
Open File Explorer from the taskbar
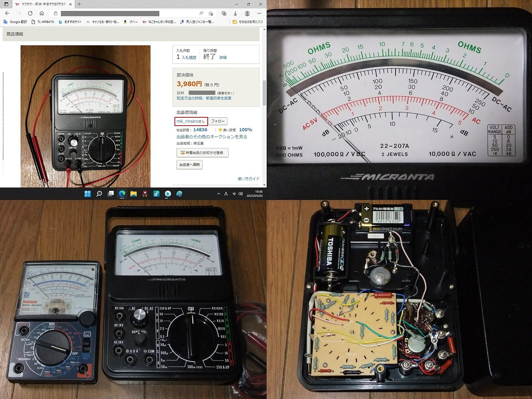tap(134, 194)
